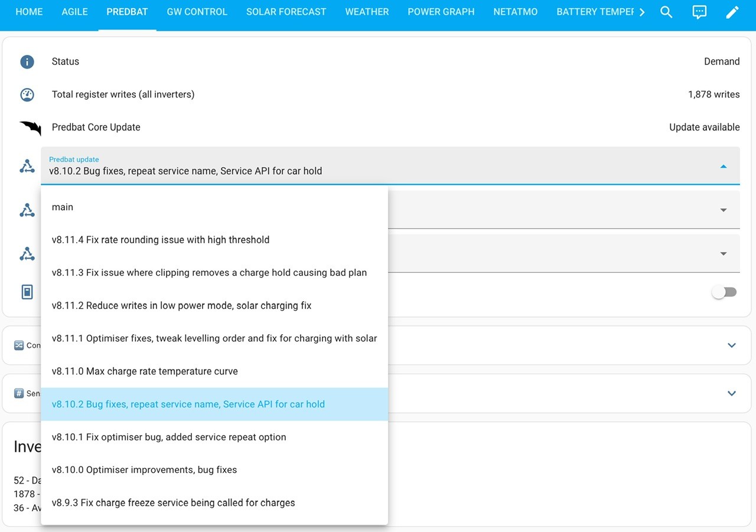Click the device icon beside the toggle row
The height and width of the screenshot is (532, 756).
(x=27, y=292)
